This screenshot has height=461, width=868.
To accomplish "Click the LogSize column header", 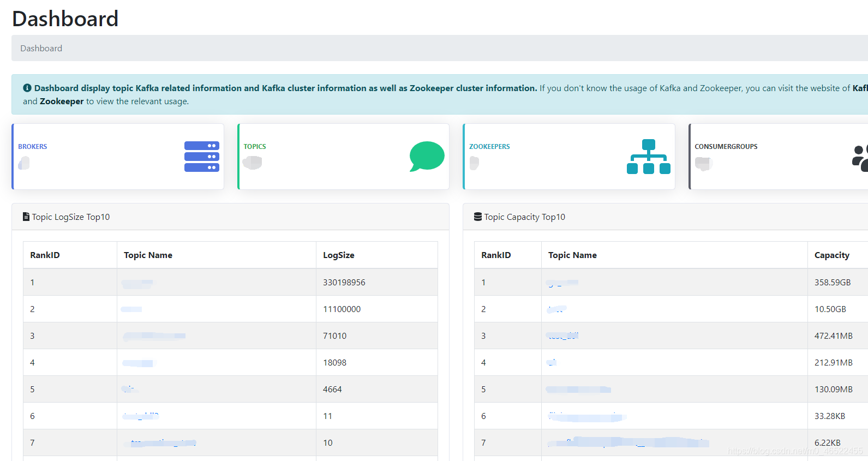I will 339,255.
